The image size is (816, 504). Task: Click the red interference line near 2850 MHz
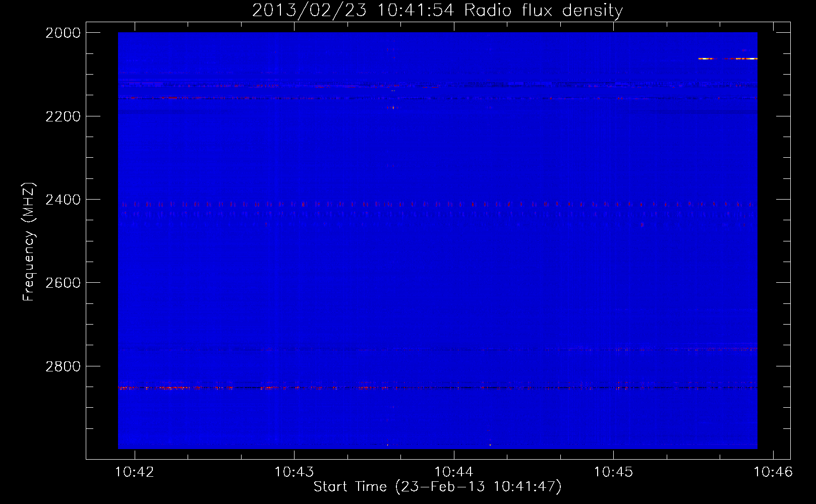pyautogui.click(x=437, y=388)
